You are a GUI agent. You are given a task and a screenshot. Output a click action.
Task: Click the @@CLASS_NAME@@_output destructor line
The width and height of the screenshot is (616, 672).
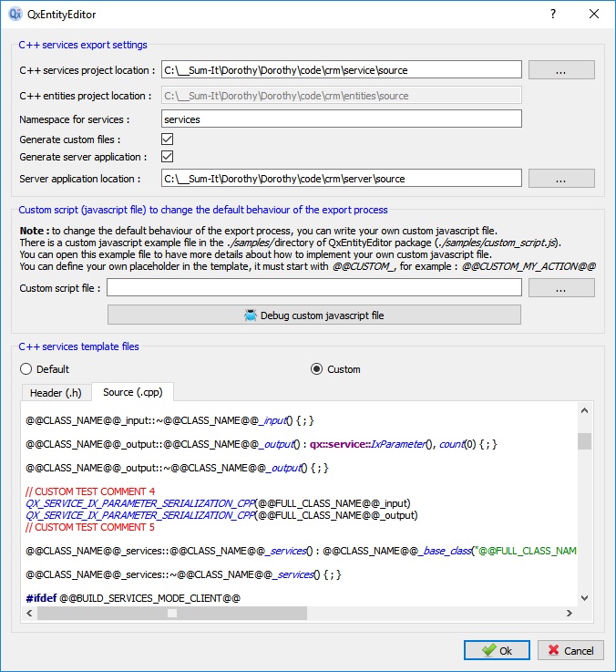click(177, 468)
